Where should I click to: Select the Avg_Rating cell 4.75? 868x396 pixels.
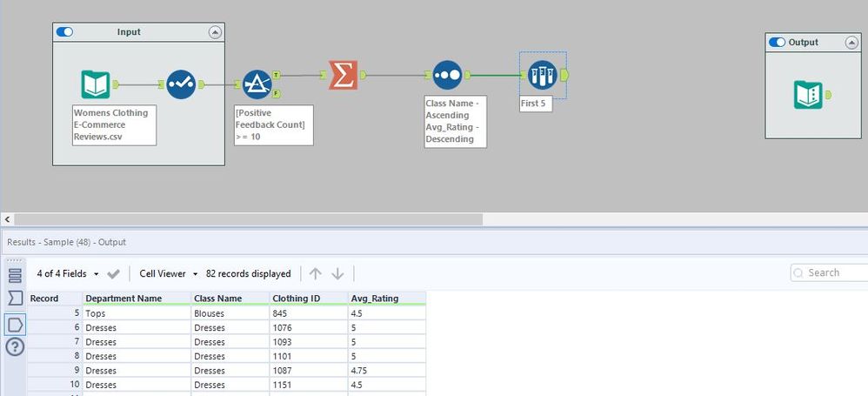click(x=387, y=371)
